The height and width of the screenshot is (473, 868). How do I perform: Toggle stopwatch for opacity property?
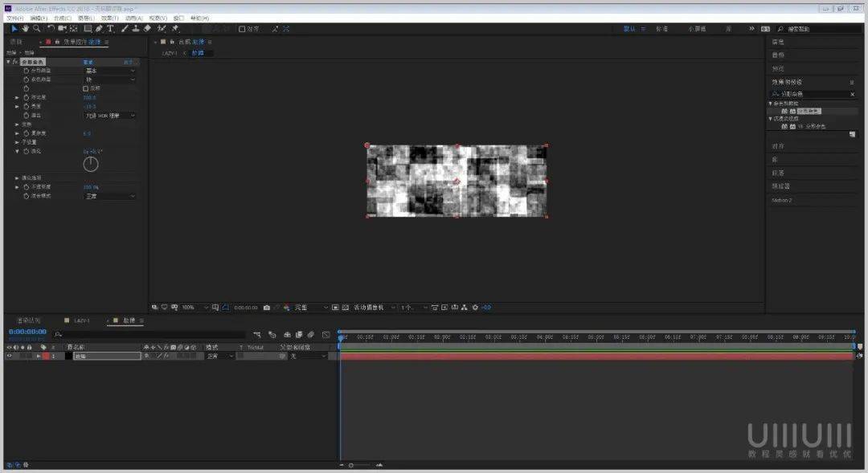tap(26, 187)
